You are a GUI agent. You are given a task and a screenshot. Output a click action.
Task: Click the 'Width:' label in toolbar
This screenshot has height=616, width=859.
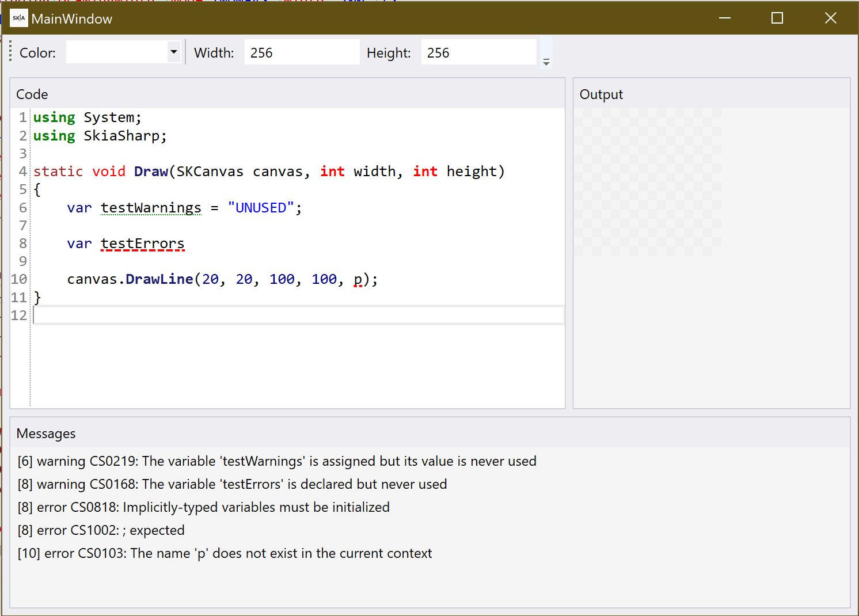click(x=214, y=53)
